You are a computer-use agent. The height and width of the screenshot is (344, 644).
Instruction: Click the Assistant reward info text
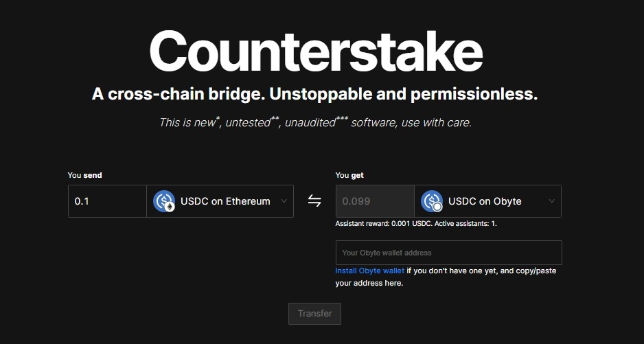click(415, 224)
